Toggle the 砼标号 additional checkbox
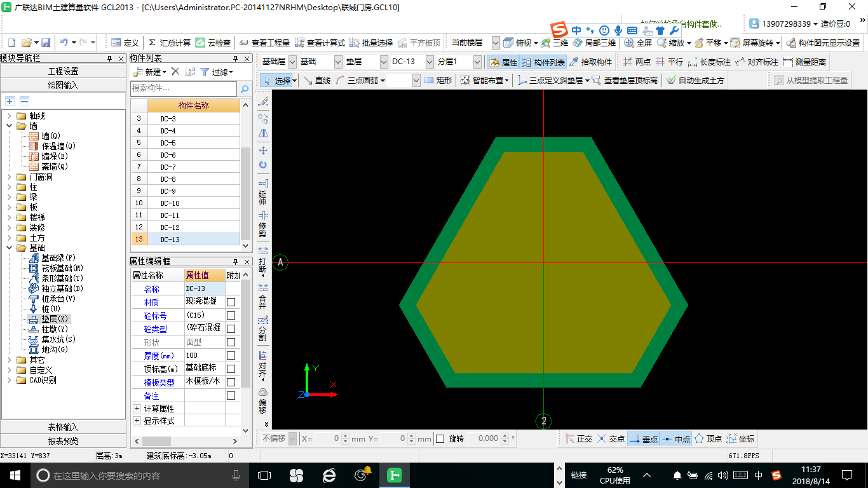The height and width of the screenshot is (488, 868). click(x=231, y=316)
